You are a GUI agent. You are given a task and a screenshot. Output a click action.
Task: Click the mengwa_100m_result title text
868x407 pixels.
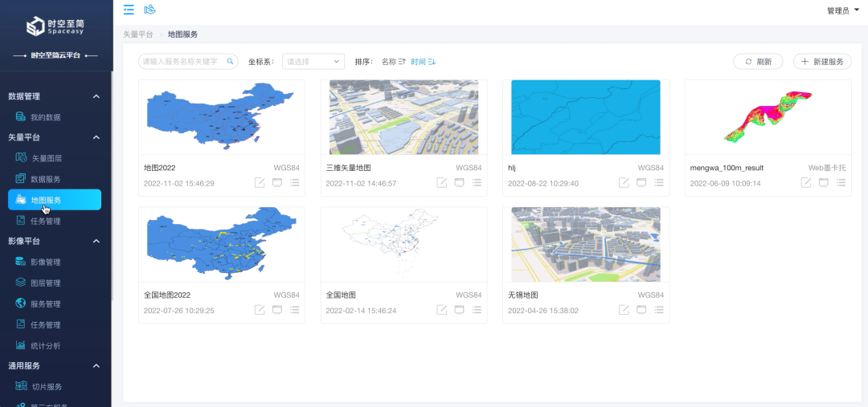[x=727, y=168]
